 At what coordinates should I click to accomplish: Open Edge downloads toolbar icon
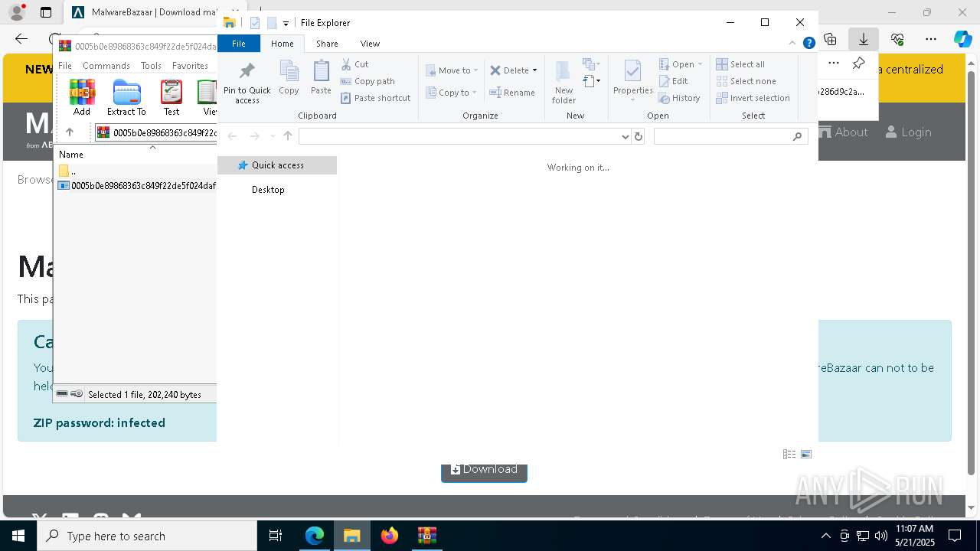(863, 39)
